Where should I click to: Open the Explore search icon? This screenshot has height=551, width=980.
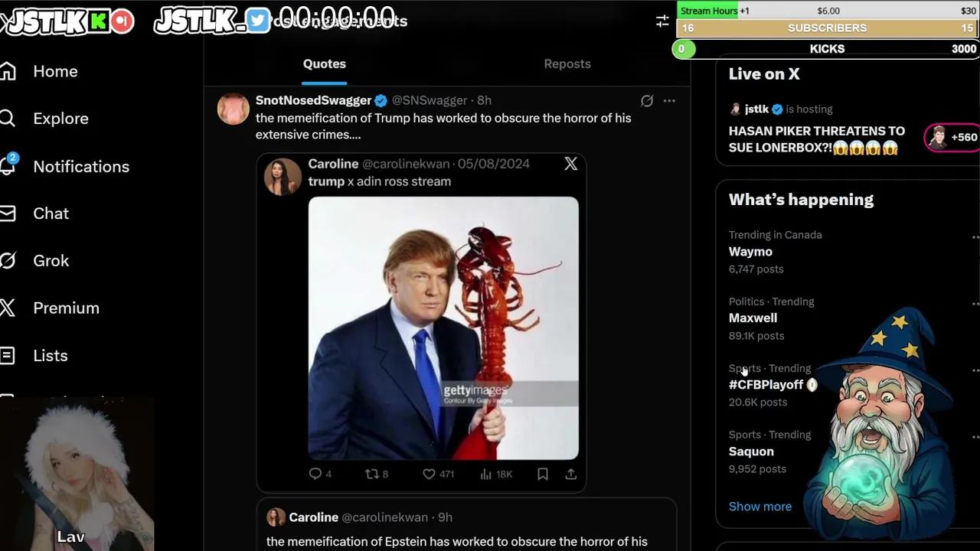click(7, 119)
